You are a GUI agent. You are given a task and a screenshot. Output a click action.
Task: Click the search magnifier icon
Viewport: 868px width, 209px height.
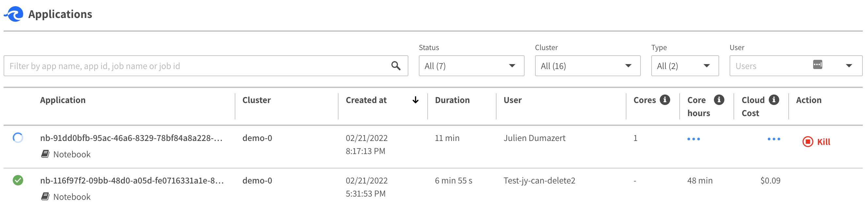point(396,66)
